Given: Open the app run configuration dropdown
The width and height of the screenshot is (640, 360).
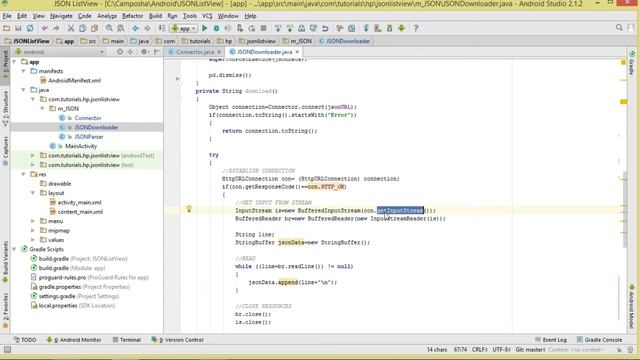Looking at the screenshot, I should point(184,28).
